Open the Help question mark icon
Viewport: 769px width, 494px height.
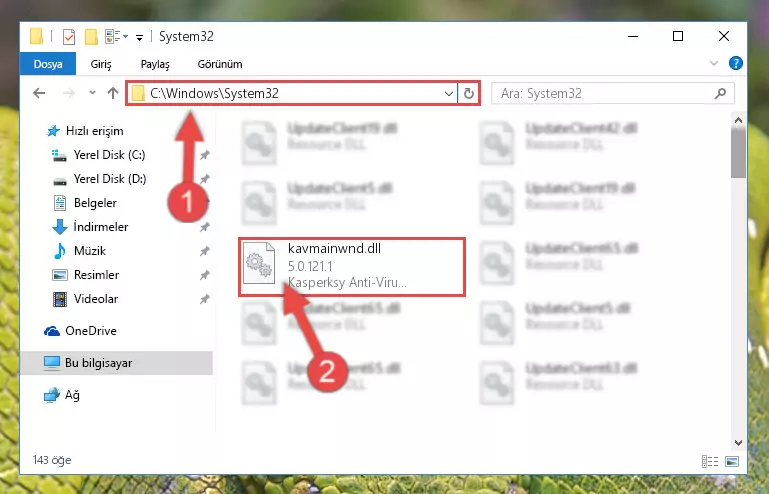click(x=736, y=63)
